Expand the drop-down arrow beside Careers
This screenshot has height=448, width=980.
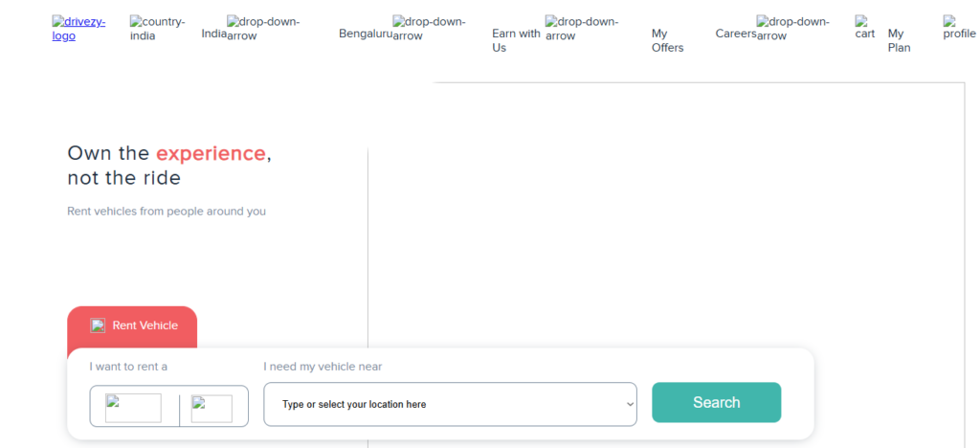tap(792, 29)
